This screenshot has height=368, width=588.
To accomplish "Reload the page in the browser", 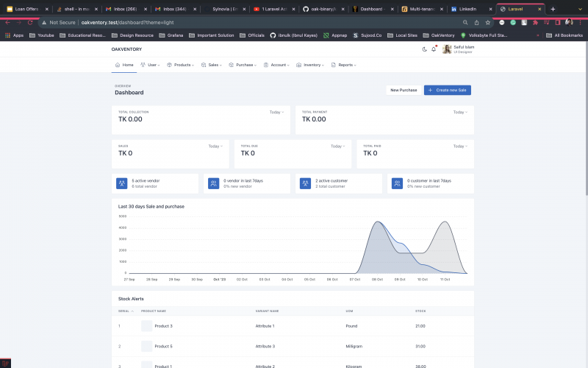I will [x=29, y=22].
